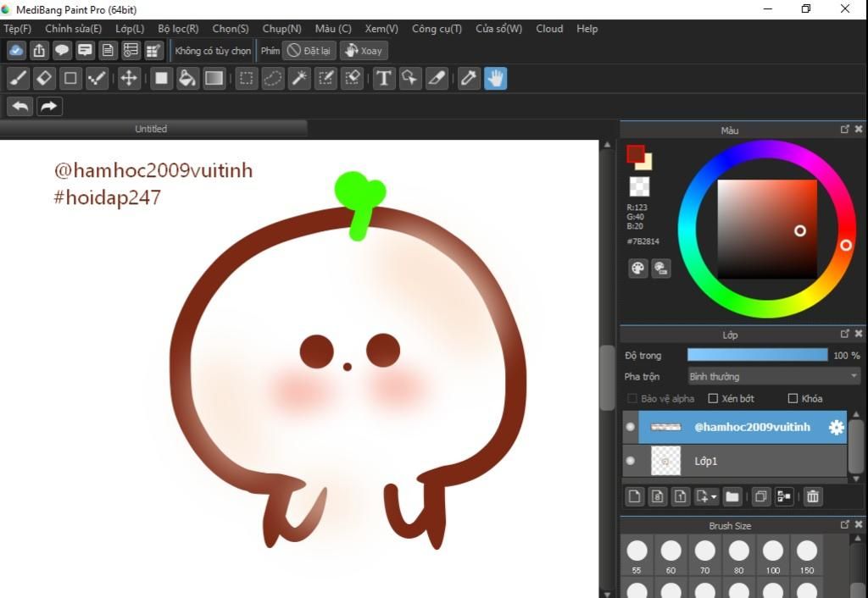Select the Eraser tool
Screen dimensions: 868x598
click(x=44, y=78)
